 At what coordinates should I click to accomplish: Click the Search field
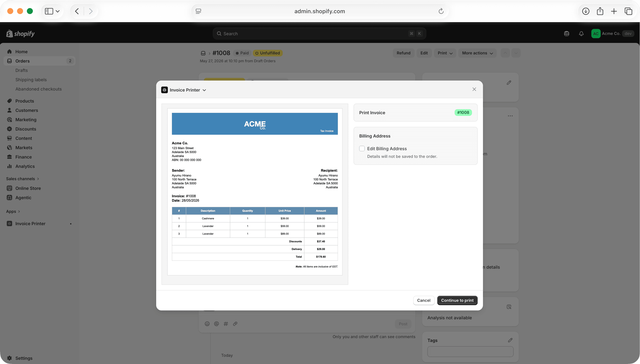pos(319,33)
